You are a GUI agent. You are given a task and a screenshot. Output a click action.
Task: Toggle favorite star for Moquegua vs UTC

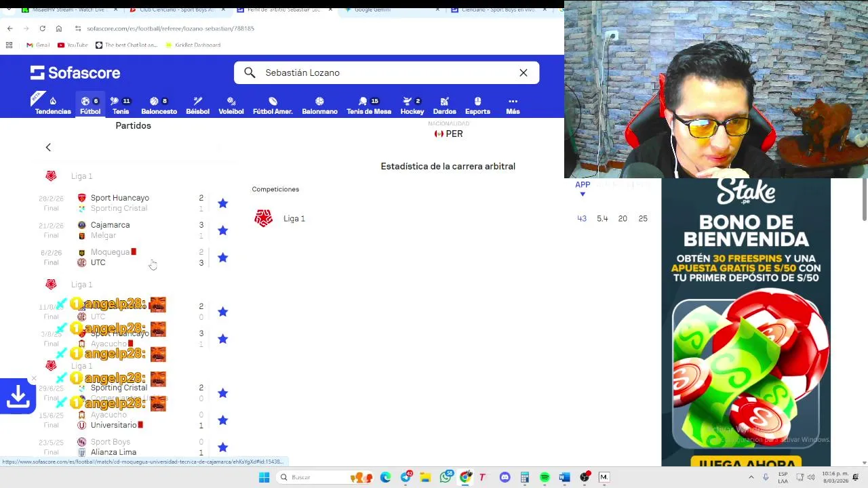click(x=222, y=258)
